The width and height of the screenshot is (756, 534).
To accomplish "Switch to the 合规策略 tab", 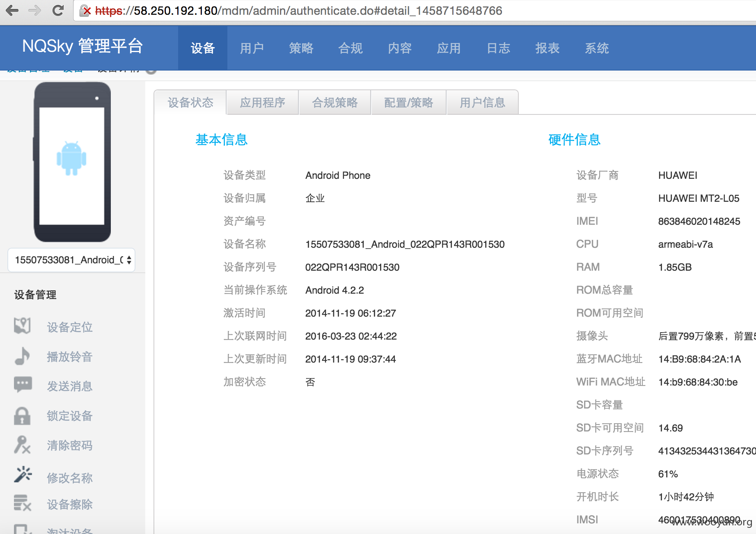I will click(335, 103).
